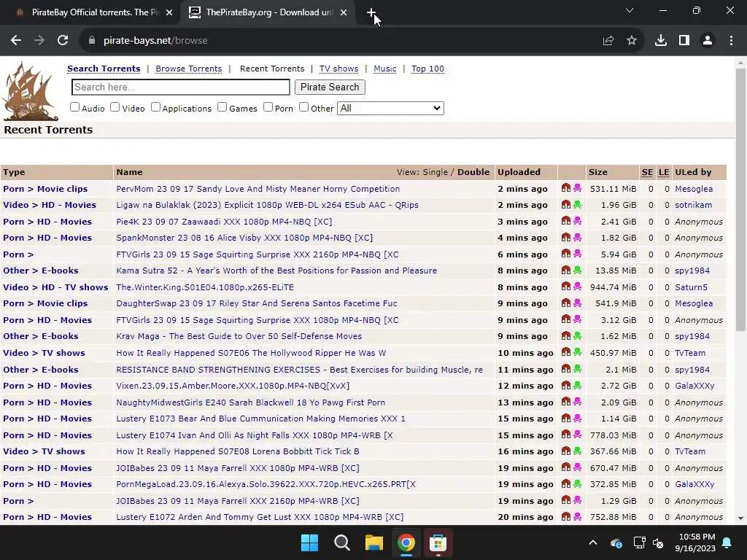Sort by SE column header

click(647, 172)
